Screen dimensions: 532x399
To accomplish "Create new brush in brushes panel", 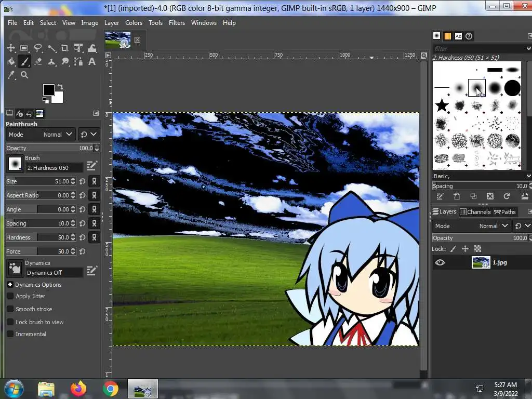I will click(x=457, y=196).
